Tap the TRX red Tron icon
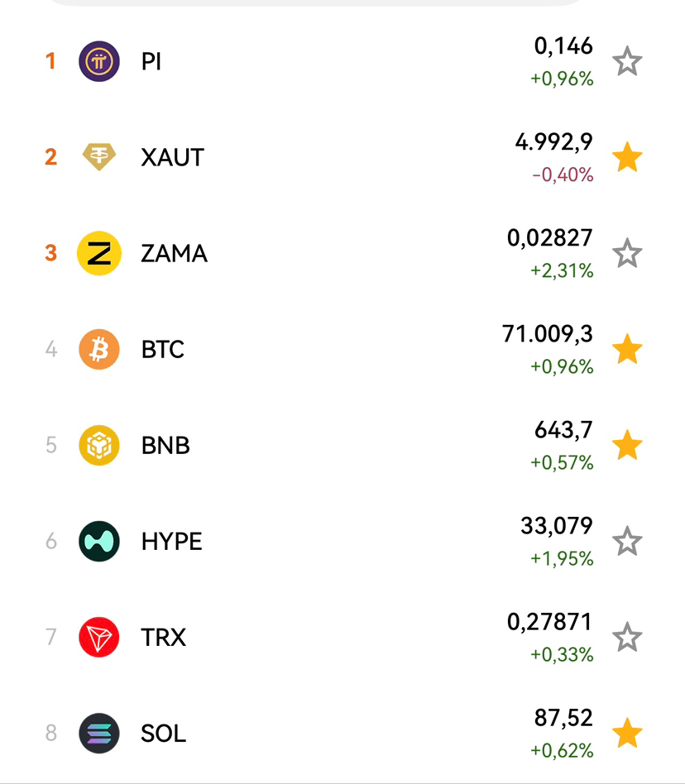 click(x=99, y=637)
